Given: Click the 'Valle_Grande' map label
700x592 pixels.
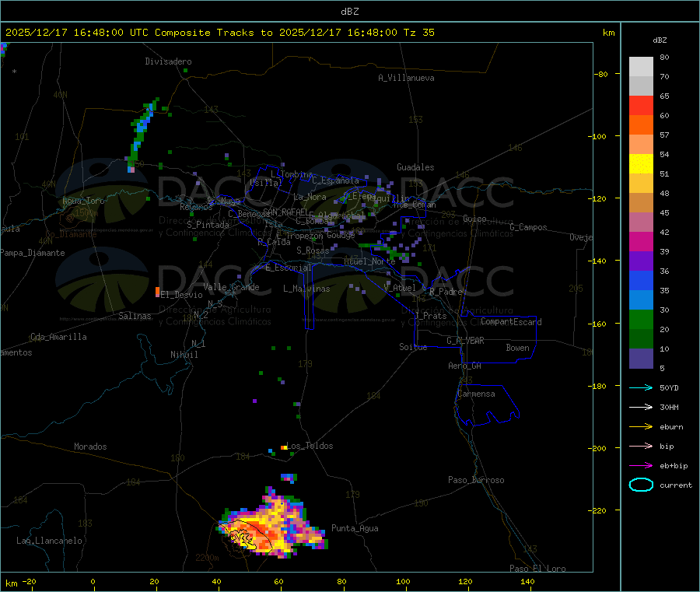Looking at the screenshot, I should [231, 287].
